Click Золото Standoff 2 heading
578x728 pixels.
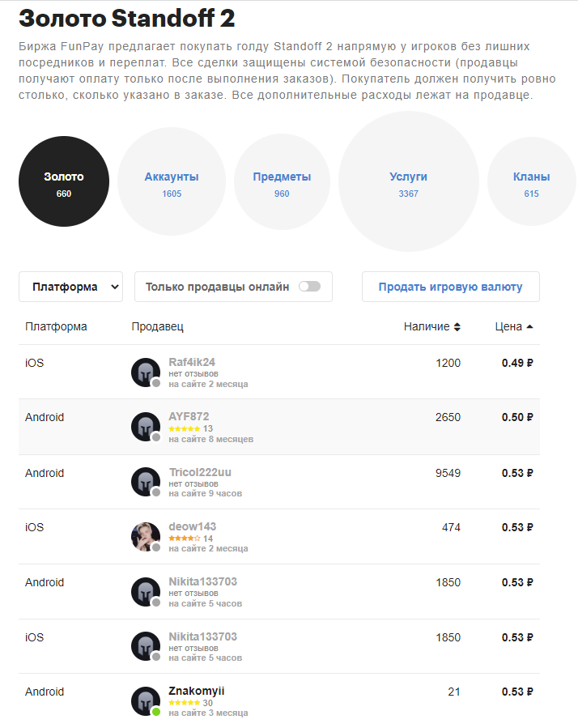point(127,19)
